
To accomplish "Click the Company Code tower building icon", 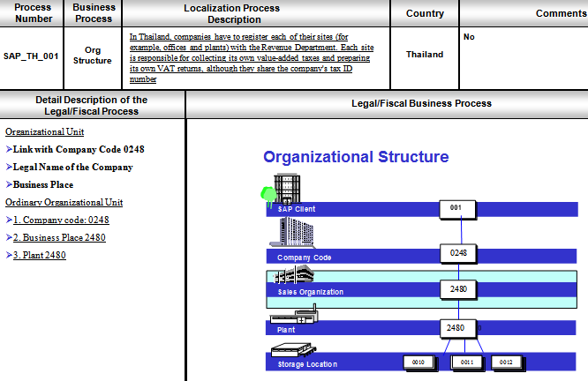I will coord(293,232).
